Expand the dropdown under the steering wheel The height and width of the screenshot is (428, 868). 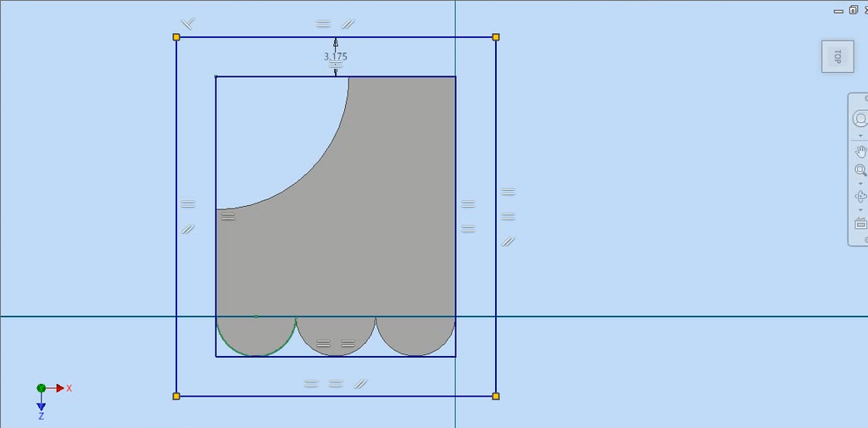(x=860, y=135)
